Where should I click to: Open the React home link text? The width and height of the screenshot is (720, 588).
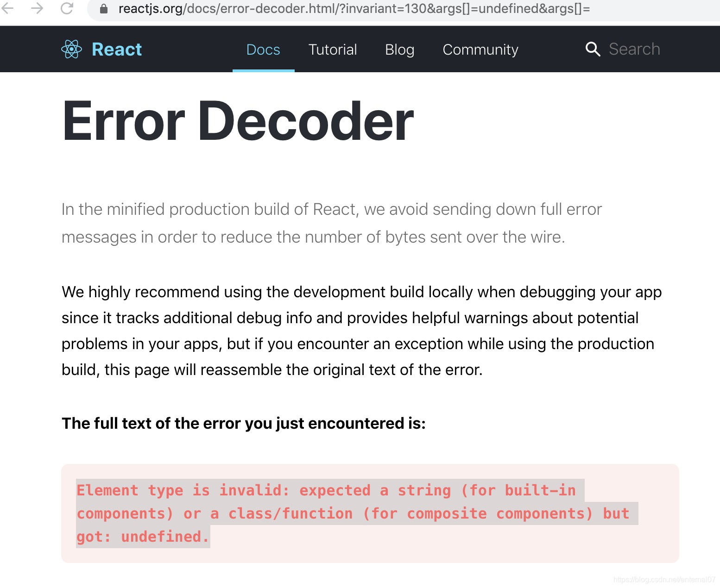(117, 49)
